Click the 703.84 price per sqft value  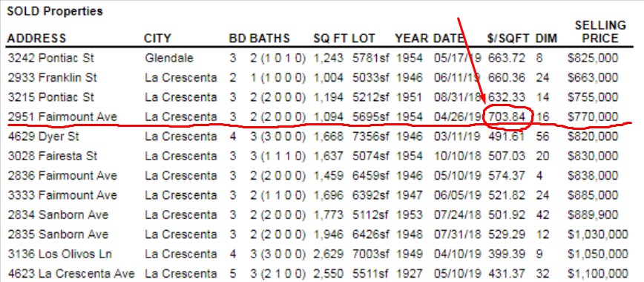click(x=507, y=117)
